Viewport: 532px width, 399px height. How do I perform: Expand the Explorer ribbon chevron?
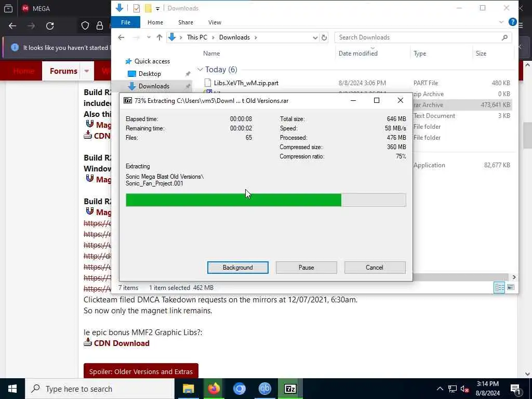[501, 22]
